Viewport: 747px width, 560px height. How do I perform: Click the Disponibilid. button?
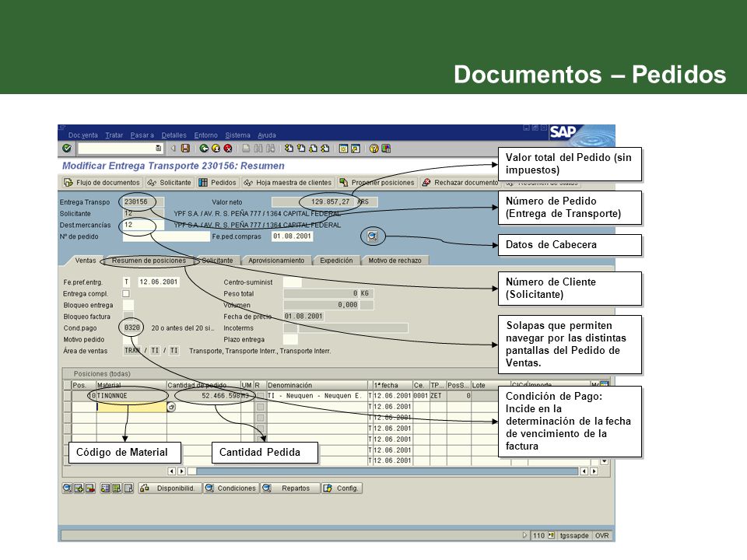169,488
